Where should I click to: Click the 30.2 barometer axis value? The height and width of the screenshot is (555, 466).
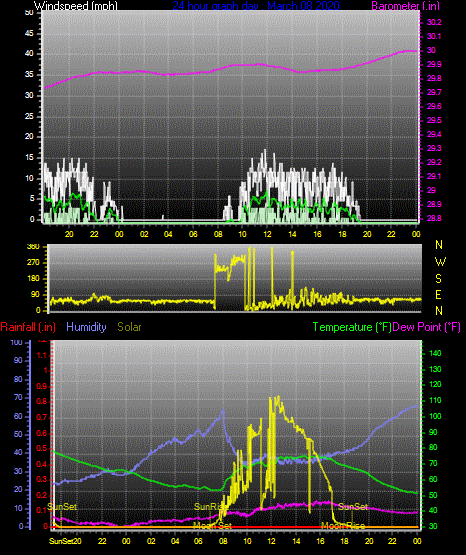(434, 22)
